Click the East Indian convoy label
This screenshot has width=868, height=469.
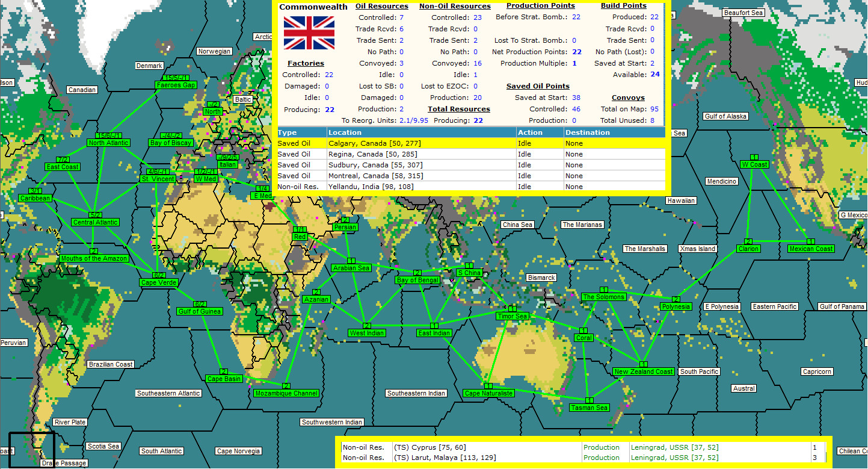434,334
